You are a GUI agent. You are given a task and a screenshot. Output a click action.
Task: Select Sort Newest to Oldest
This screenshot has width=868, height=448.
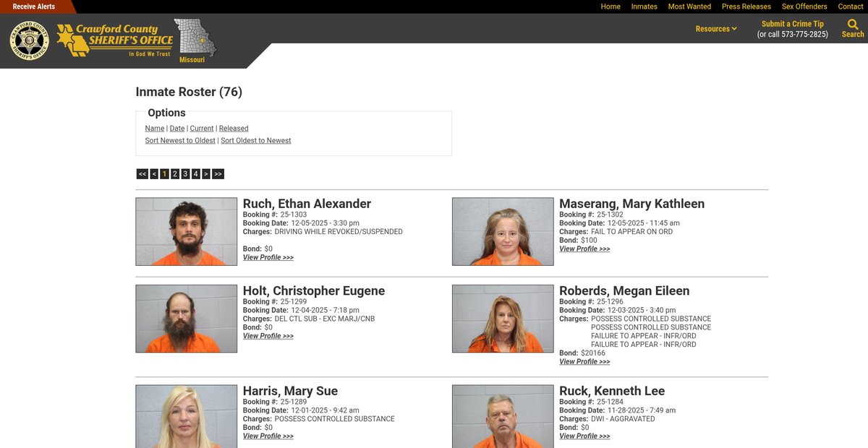tap(180, 141)
